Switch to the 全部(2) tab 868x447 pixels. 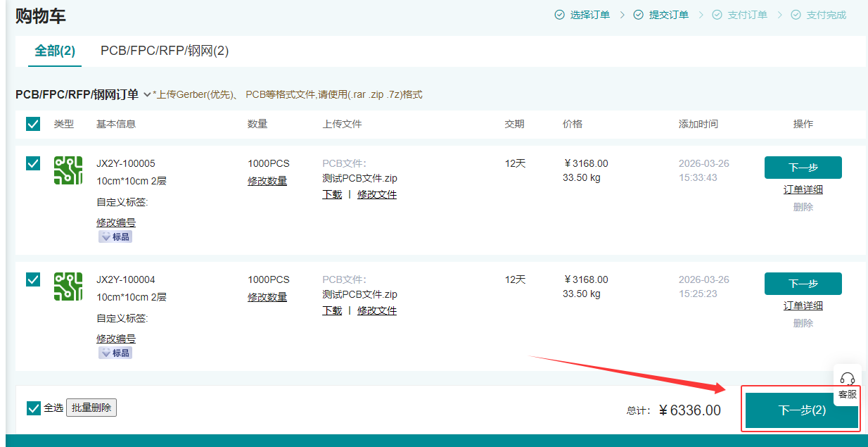[55, 51]
